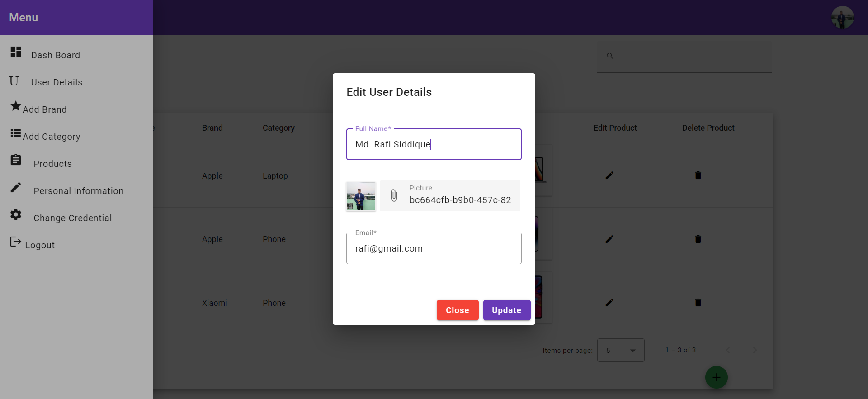Click the edit pencil for the Xiaomi phone
The image size is (868, 399).
609,303
